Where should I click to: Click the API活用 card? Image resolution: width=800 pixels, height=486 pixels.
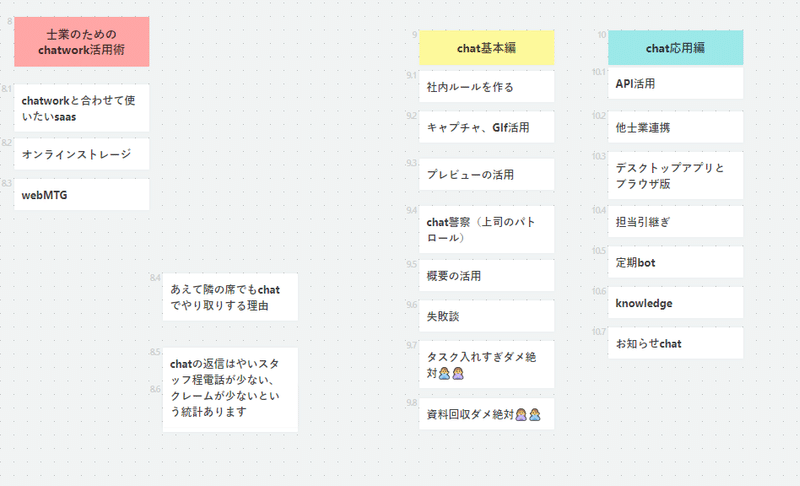click(676, 83)
